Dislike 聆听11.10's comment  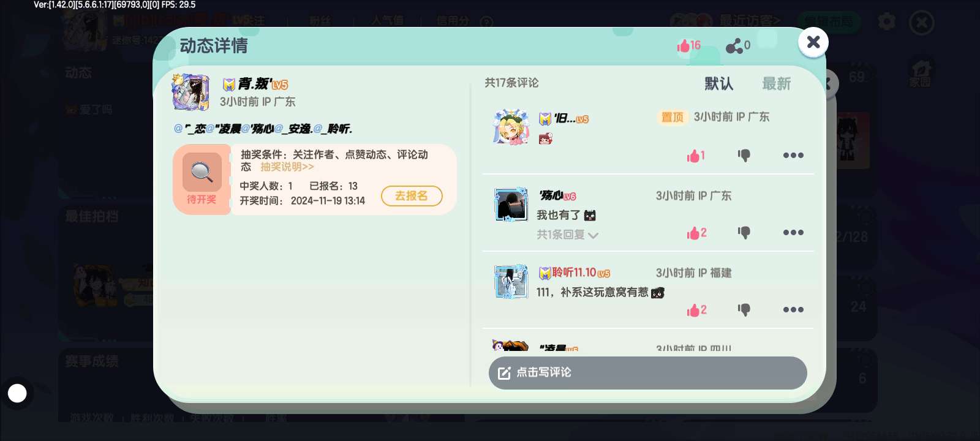(744, 309)
